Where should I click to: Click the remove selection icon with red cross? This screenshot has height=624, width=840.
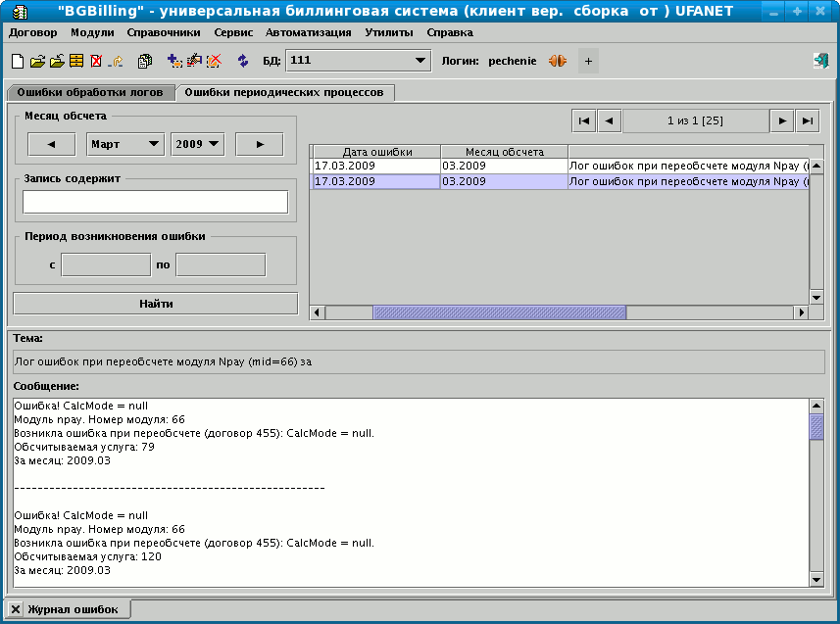pyautogui.click(x=213, y=60)
